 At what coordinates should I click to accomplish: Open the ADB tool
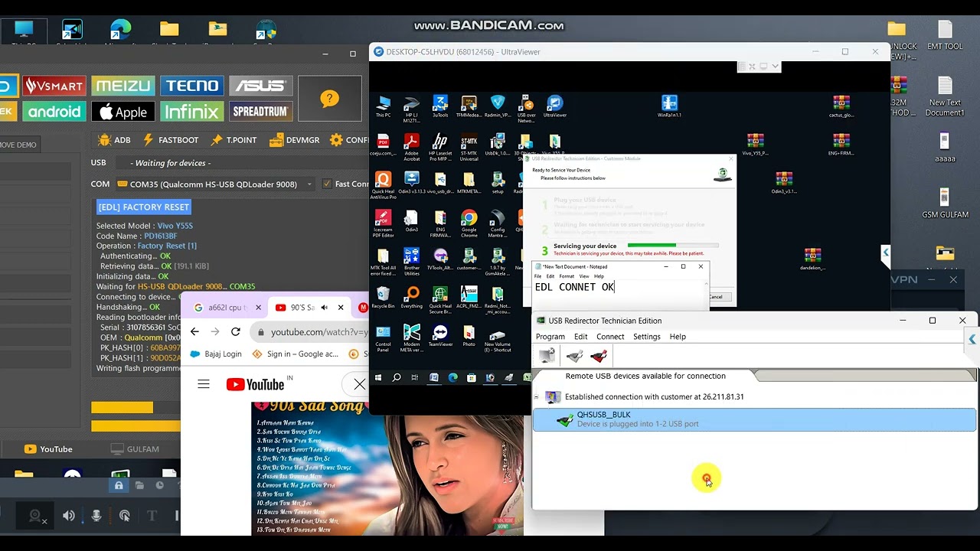point(114,140)
